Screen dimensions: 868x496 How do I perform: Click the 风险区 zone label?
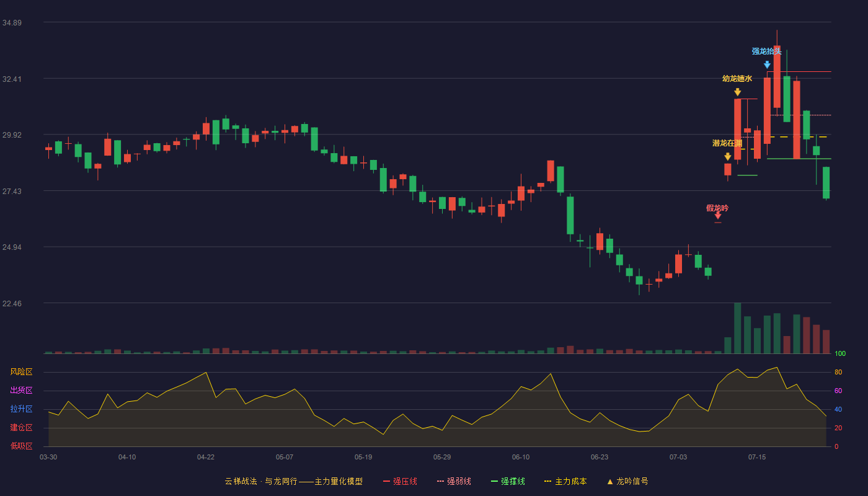pos(21,372)
